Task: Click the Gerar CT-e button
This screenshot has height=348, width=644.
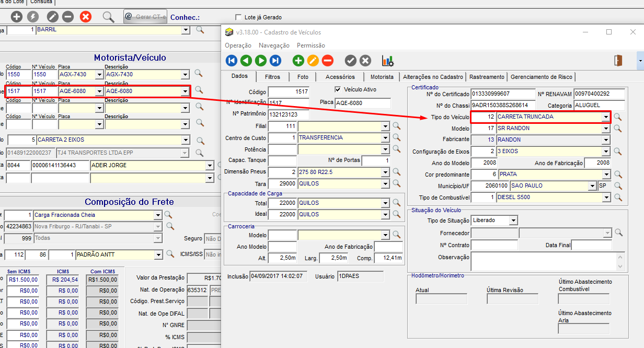Action: tap(145, 17)
